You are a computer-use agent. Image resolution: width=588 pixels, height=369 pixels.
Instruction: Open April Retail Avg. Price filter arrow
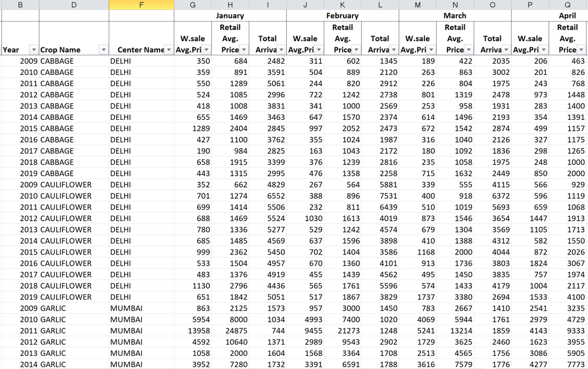tap(582, 50)
